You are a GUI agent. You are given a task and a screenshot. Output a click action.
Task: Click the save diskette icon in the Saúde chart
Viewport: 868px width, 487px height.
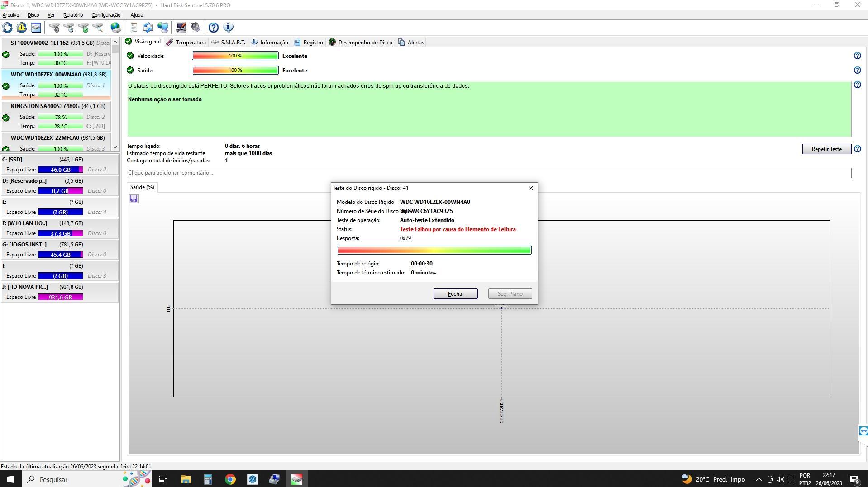coord(134,199)
